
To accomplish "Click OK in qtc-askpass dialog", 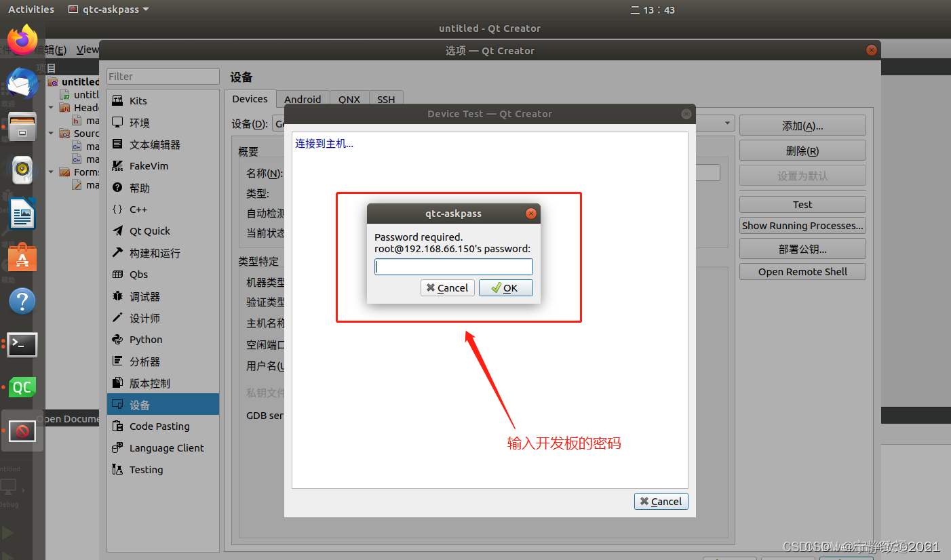I will (505, 288).
